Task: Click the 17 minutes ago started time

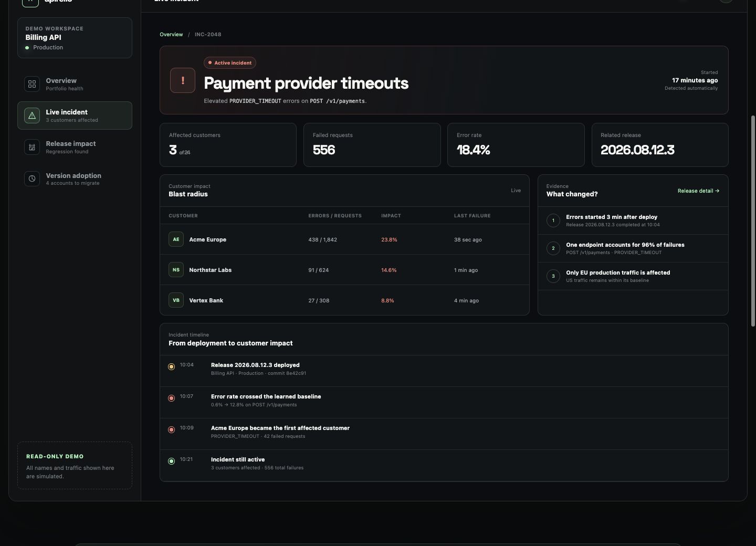Action: click(x=695, y=80)
